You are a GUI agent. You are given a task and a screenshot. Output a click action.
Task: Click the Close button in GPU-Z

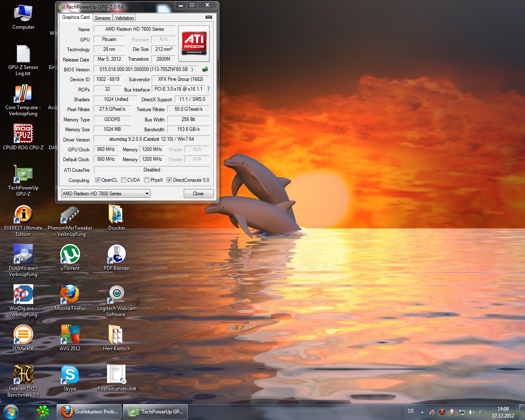(x=198, y=194)
